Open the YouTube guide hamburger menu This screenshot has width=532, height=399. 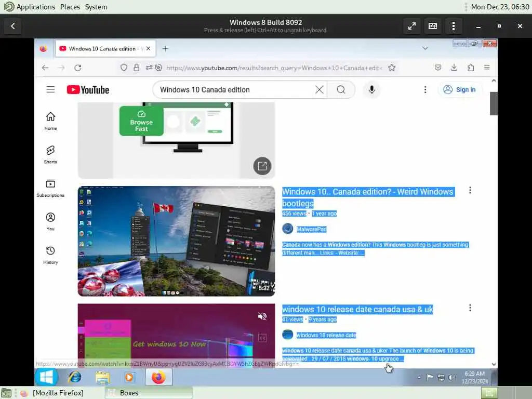pos(50,89)
